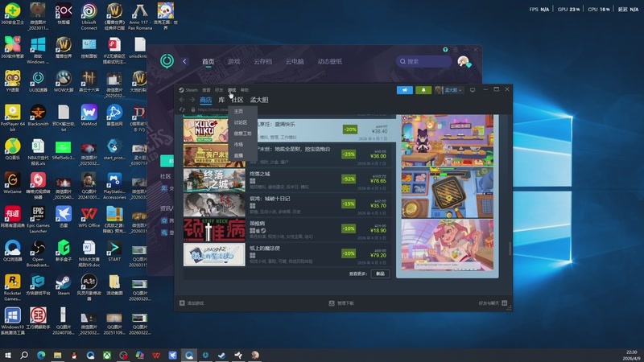Click the ¥35.70 price listing row

[x=287, y=204]
